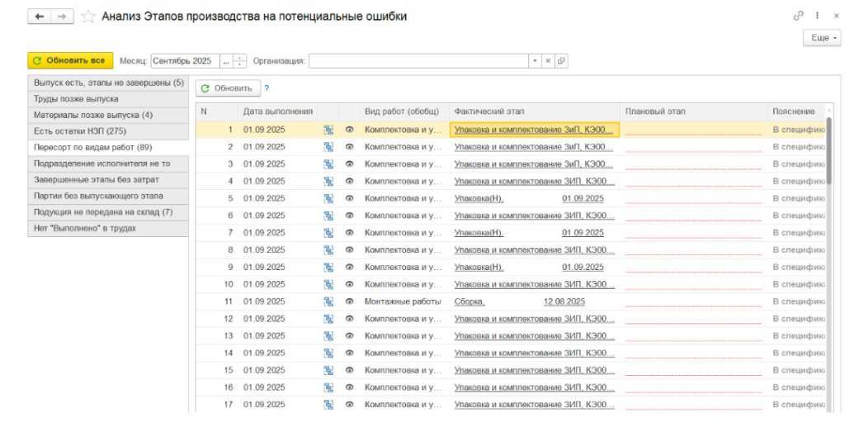Click eye icon in row 2
The width and height of the screenshot is (868, 432).
pos(349,147)
